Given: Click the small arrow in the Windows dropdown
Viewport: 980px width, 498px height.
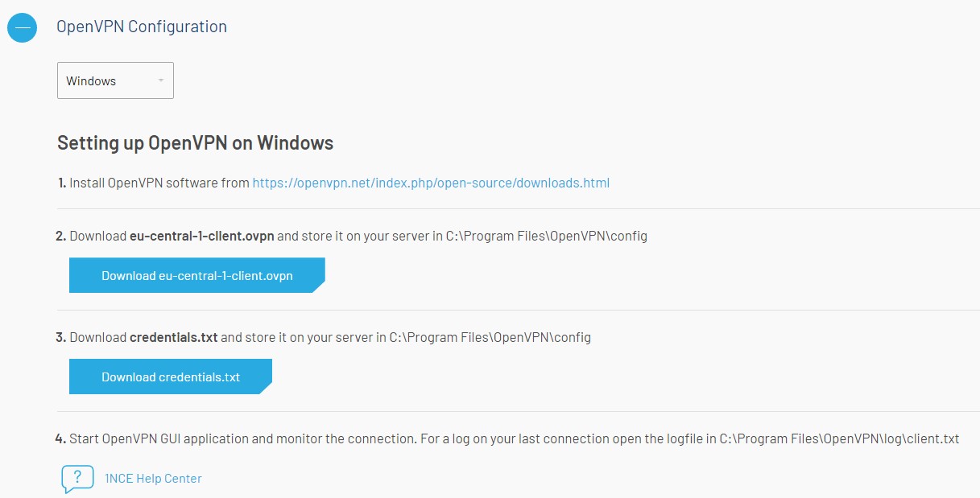Looking at the screenshot, I should [161, 81].
